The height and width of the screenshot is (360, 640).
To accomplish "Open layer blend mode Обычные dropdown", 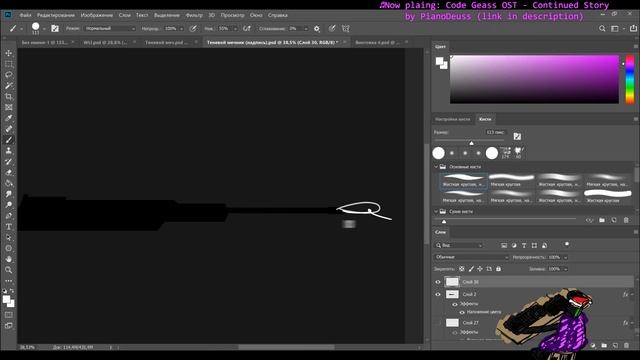I will 471,257.
